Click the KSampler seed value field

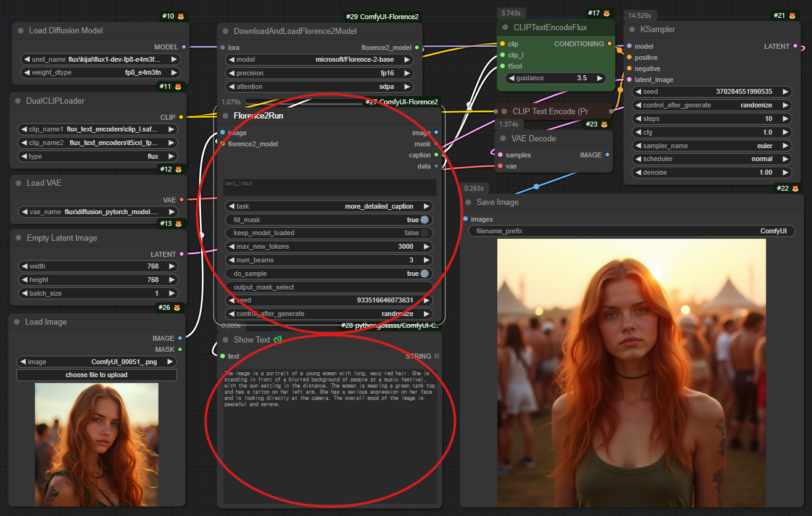(x=711, y=91)
